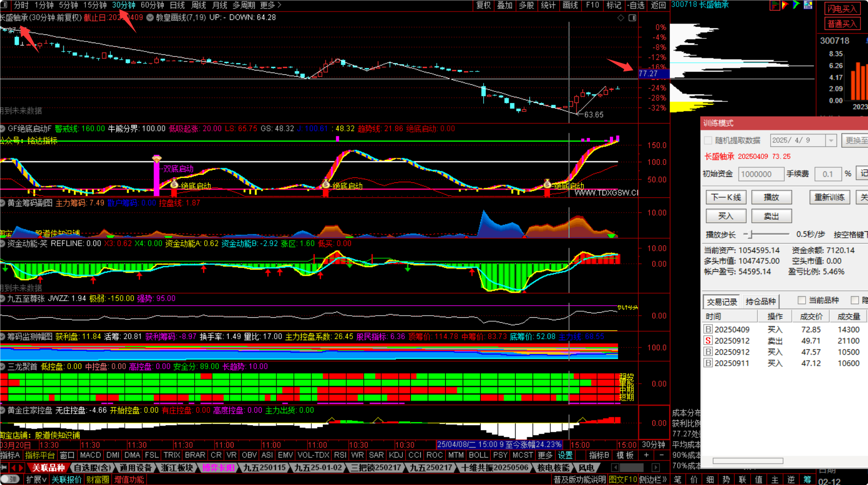Screen dimensions: 868x485
Task: Click the 初始资金 input field
Action: (761, 174)
